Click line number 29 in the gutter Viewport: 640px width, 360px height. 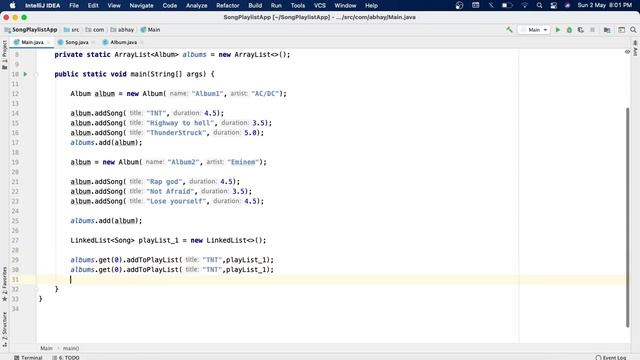tap(15, 260)
